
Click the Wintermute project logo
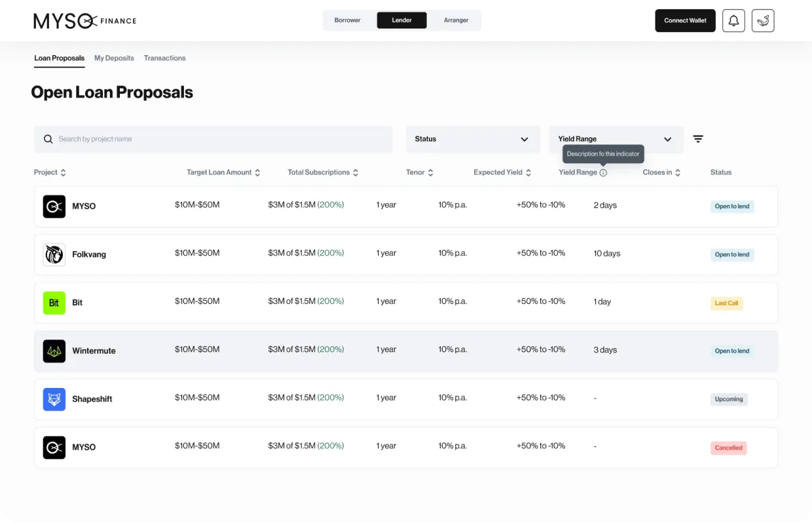click(54, 351)
